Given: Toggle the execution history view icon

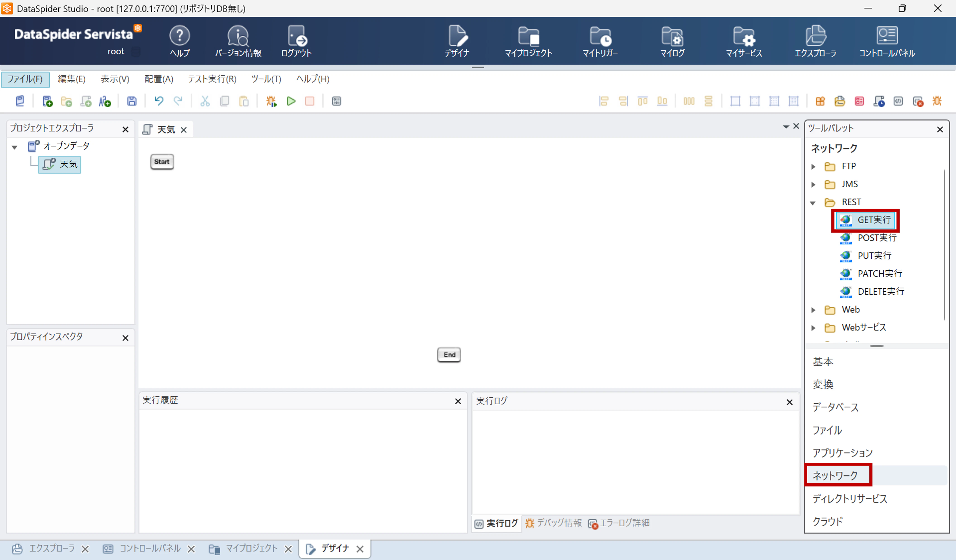Looking at the screenshot, I should pyautogui.click(x=879, y=101).
